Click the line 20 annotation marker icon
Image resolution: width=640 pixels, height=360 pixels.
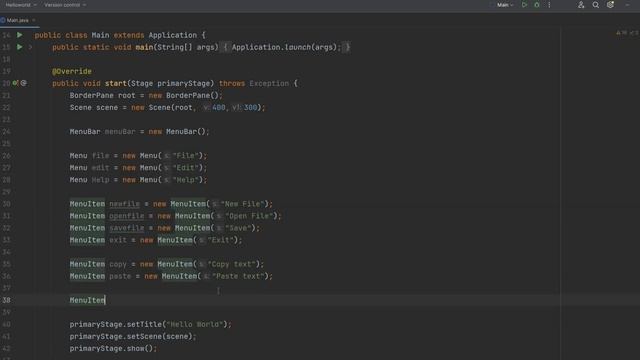click(x=24, y=83)
